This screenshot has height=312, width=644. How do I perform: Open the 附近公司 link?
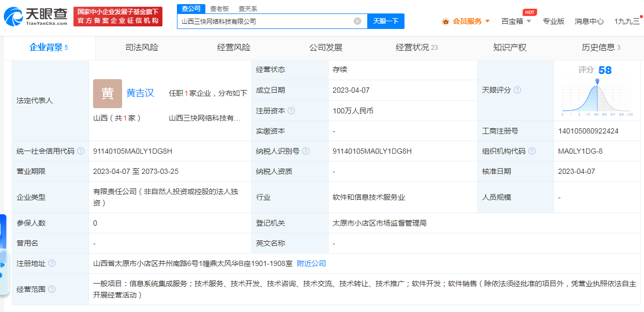[311, 263]
